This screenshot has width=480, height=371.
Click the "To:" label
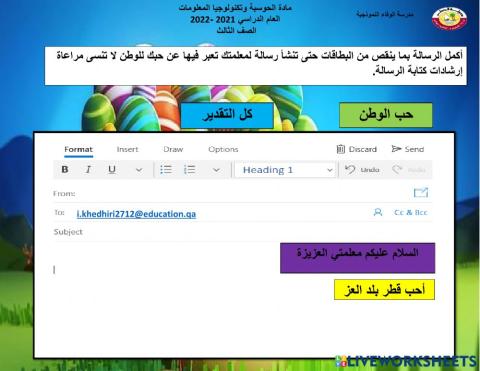[59, 212]
